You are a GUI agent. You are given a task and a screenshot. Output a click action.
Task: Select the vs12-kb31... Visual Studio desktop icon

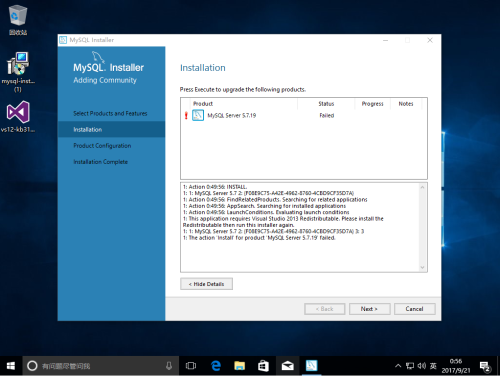tap(18, 117)
